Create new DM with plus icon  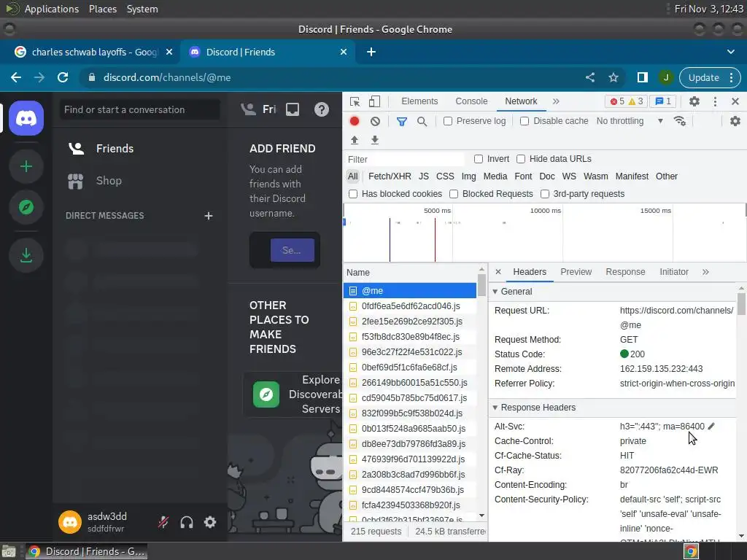pos(208,216)
